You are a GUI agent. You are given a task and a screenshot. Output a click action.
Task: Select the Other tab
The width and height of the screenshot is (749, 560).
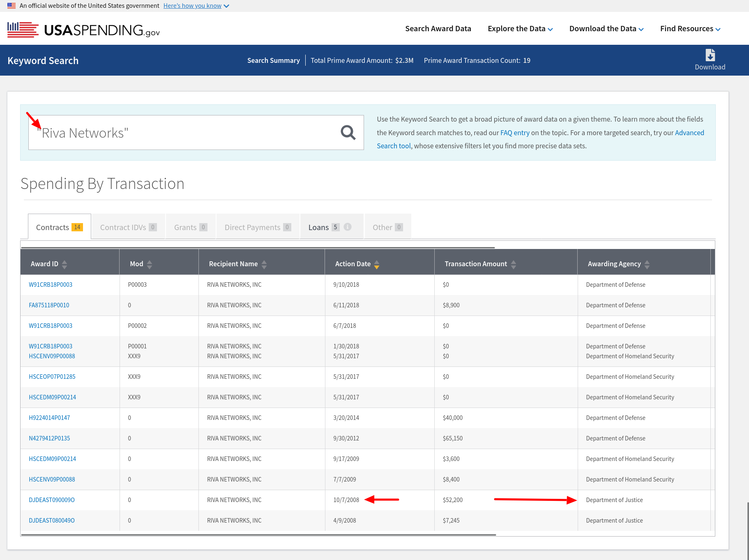(x=387, y=227)
